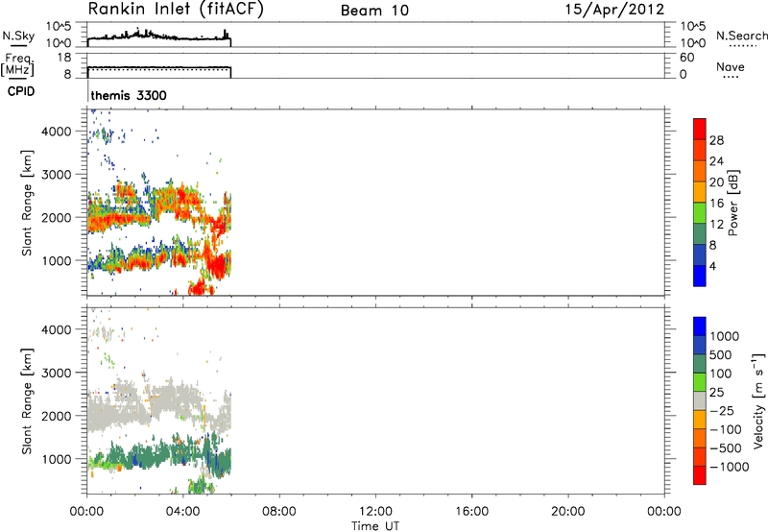This screenshot has width=768, height=532.
Task: Select the 18 tick on frequency axis
Action: pyautogui.click(x=64, y=58)
